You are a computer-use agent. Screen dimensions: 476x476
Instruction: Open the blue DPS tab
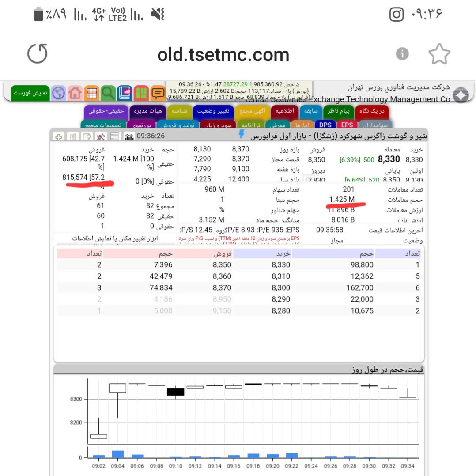coord(325,125)
